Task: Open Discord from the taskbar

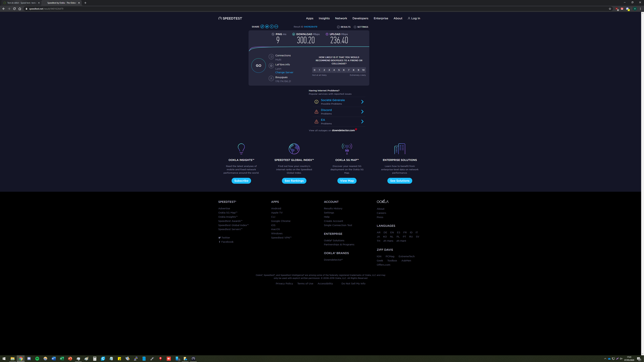Action: 29,359
